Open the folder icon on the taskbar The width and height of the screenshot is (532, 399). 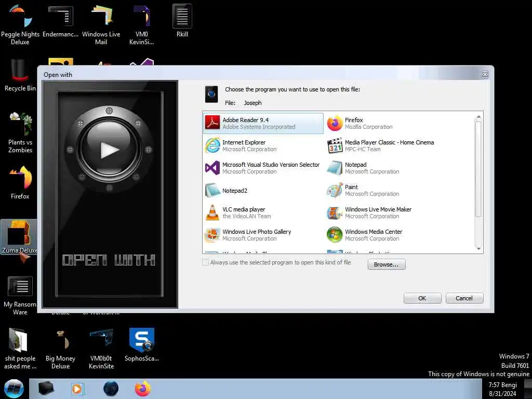tap(46, 389)
